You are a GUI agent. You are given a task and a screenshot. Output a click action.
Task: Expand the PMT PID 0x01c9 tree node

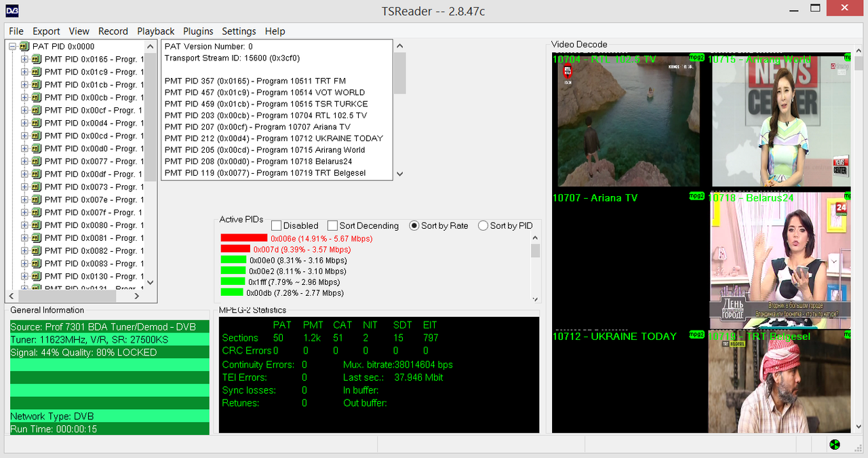[x=24, y=72]
